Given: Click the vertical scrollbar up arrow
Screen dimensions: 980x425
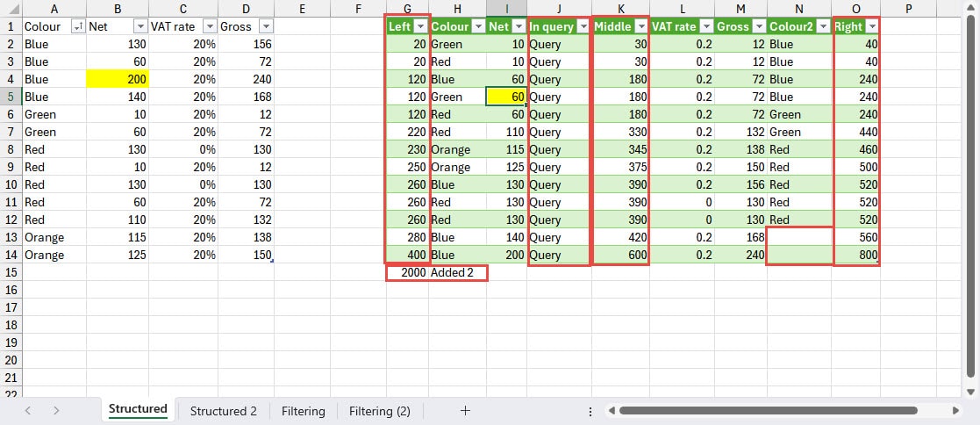Looking at the screenshot, I should point(972,8).
